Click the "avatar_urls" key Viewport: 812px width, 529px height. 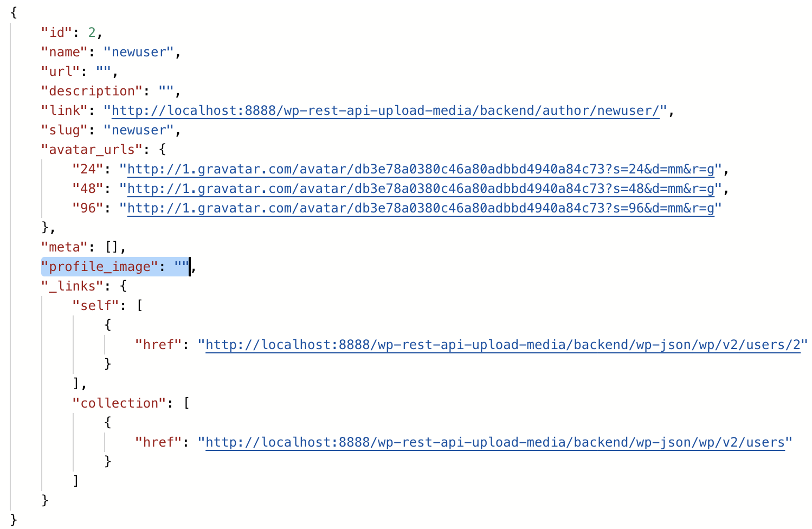[x=88, y=150]
